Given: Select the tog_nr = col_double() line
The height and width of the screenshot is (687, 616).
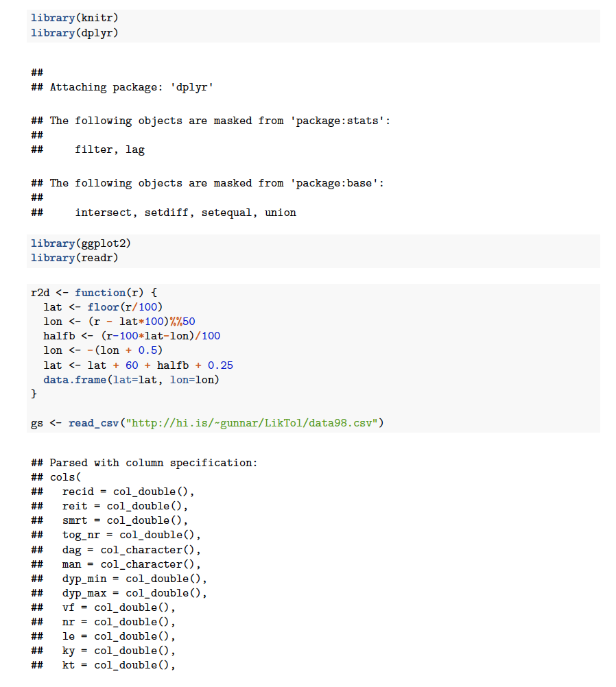Looking at the screenshot, I should tap(131, 535).
